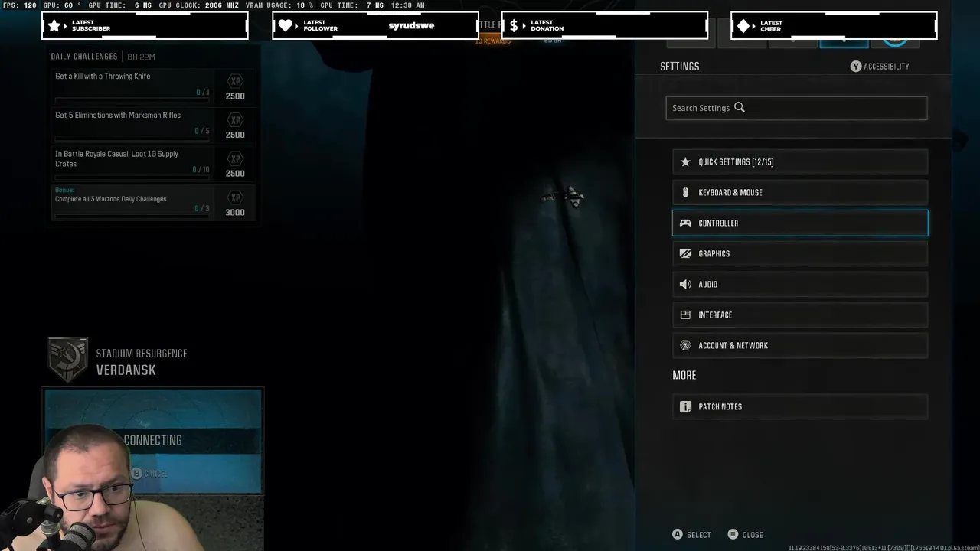Viewport: 980px width, 551px height.
Task: Click the Connecting status banner
Action: [x=153, y=441]
